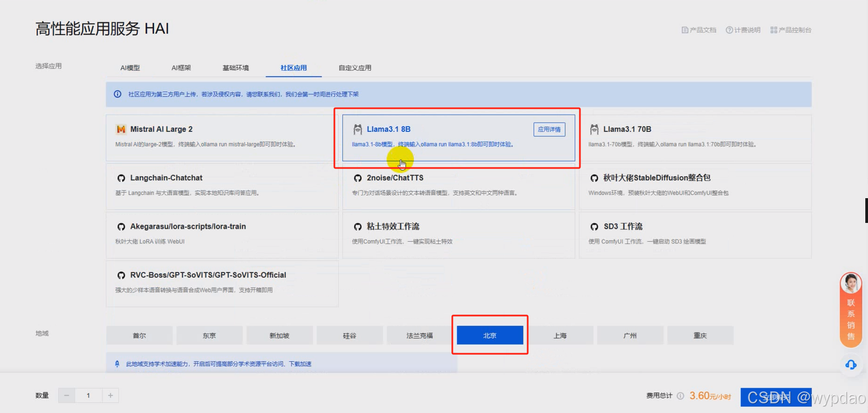Click the rocket icon in academic acceleration notice
Viewport: 868px width, 413px height.
pyautogui.click(x=117, y=364)
